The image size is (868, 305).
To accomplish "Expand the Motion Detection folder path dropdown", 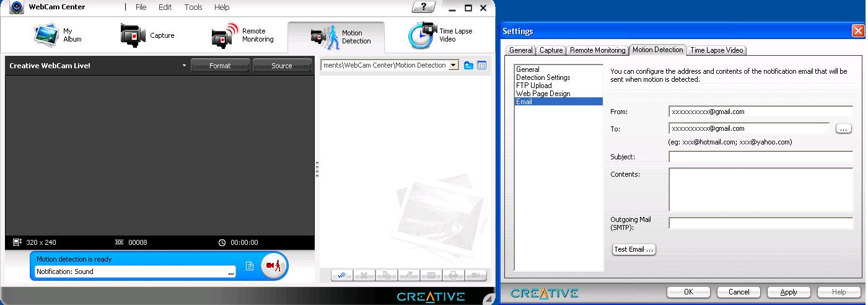I will (454, 65).
